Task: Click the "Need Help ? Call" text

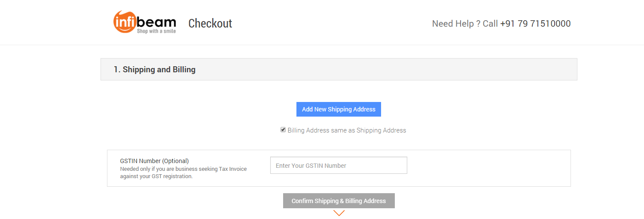Action: 465,24
